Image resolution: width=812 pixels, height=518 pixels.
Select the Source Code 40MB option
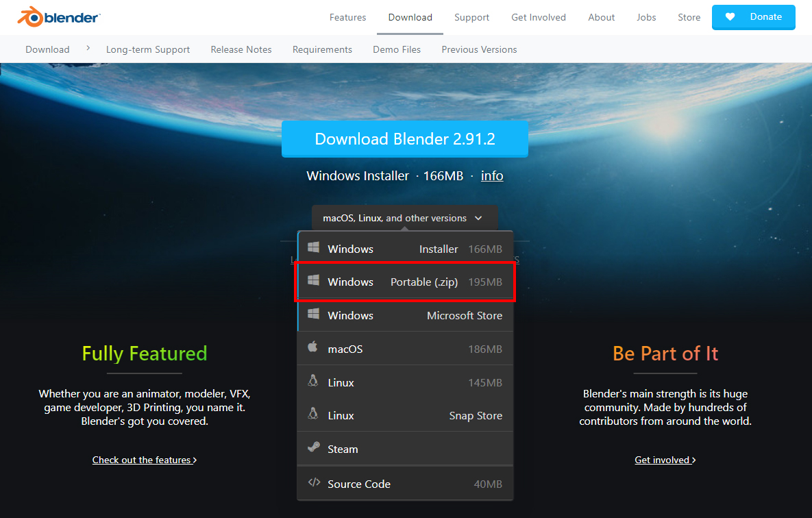[405, 484]
